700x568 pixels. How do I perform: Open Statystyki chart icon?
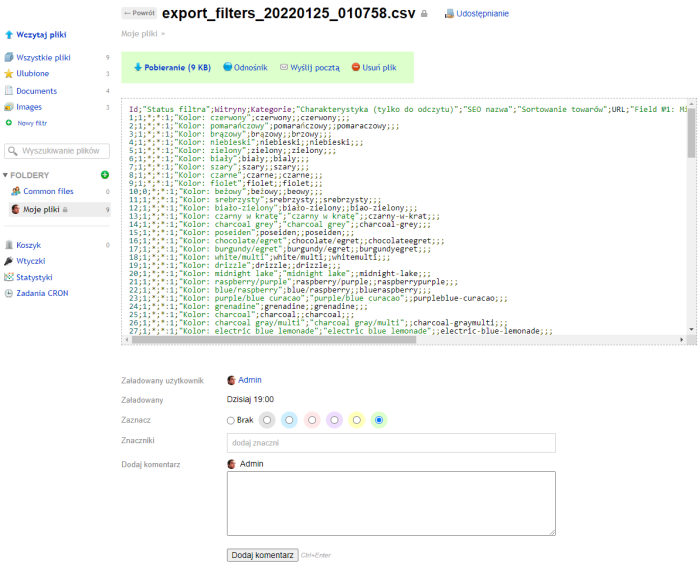(x=9, y=277)
